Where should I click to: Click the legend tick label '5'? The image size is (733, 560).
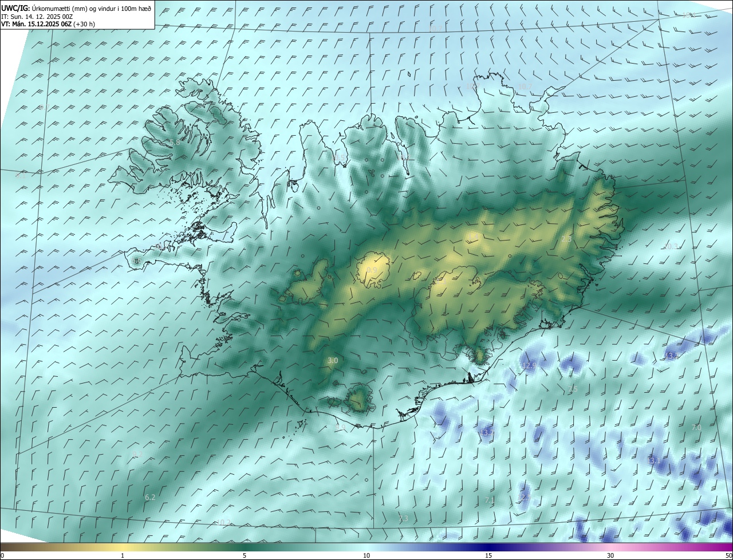(x=245, y=555)
